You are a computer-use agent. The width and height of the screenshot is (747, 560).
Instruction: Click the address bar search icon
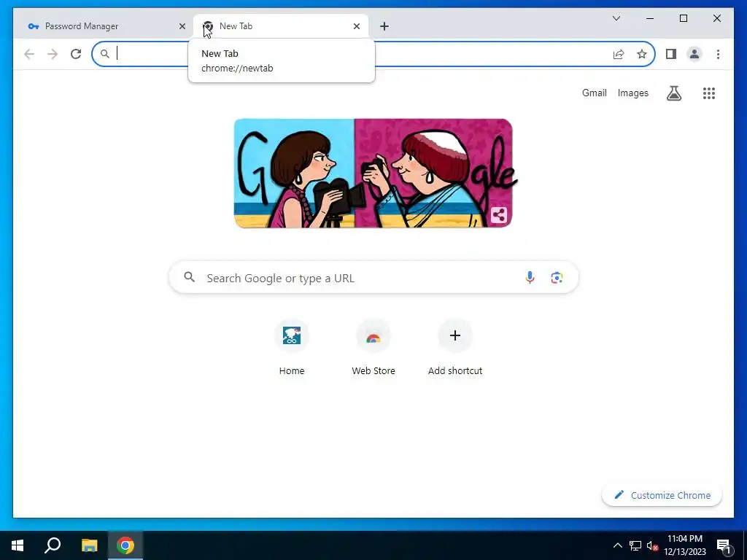click(105, 54)
